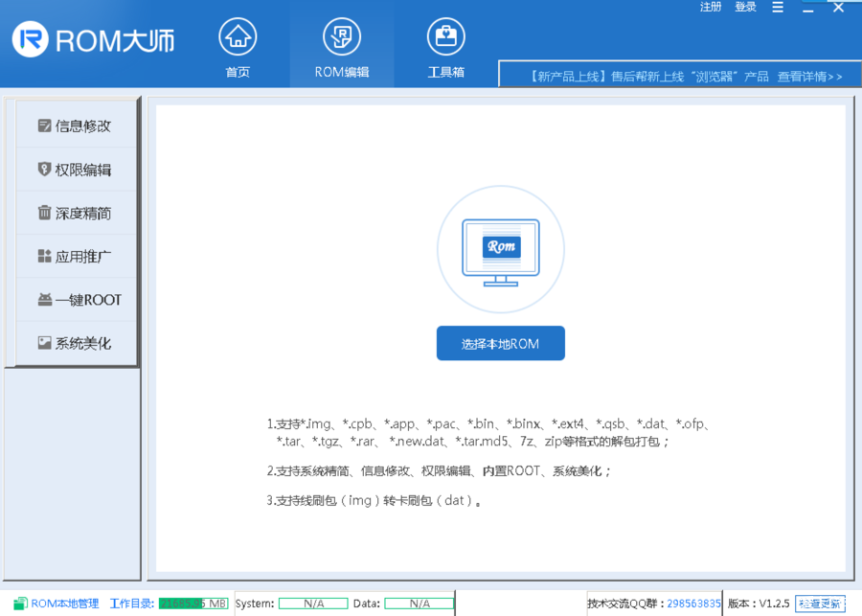The width and height of the screenshot is (862, 616).
Task: Click the QQ group number 298563835
Action: (x=693, y=604)
